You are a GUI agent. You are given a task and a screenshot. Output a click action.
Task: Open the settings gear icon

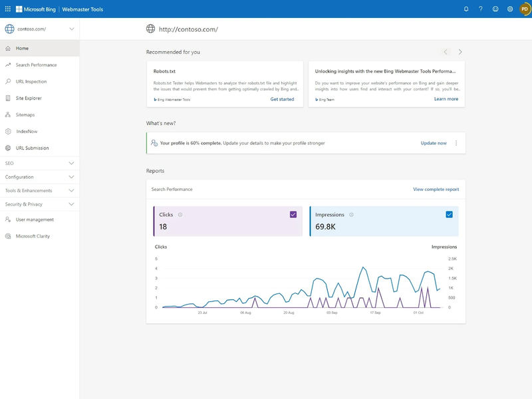510,9
